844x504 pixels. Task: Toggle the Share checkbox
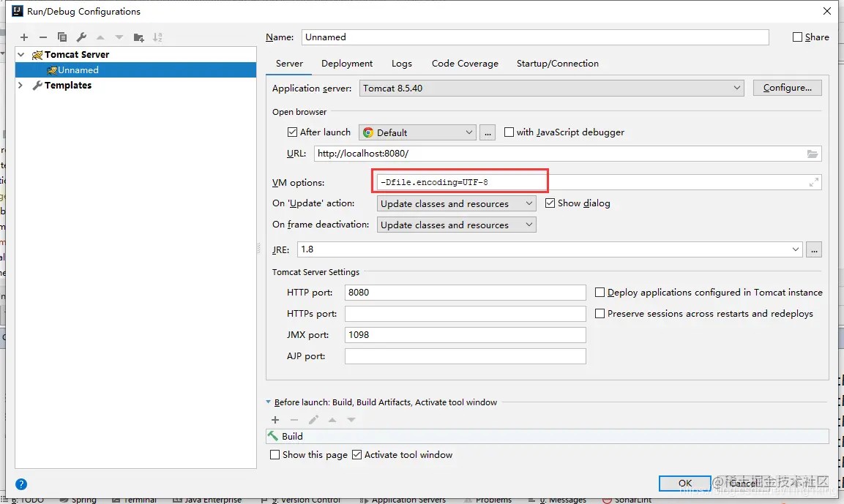click(797, 37)
